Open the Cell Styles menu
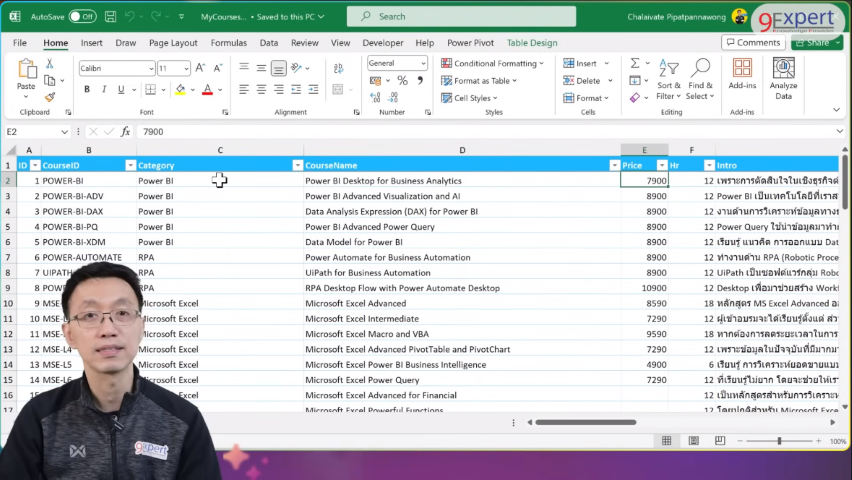852x480 pixels. [469, 98]
